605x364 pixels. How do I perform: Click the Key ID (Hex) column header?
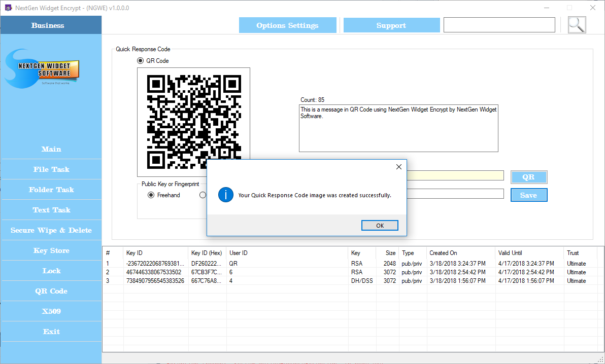(207, 253)
